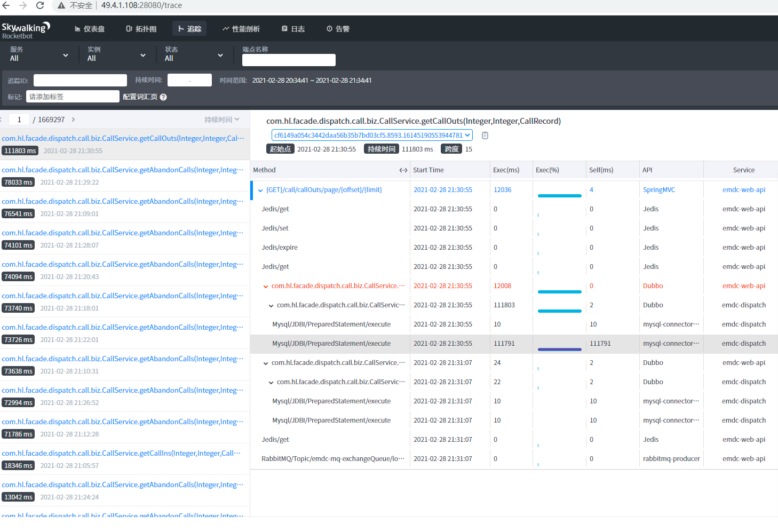Click the clipboard copy icon beside segment dropdown
Viewport: 778px width, 532px height.
pos(485,135)
